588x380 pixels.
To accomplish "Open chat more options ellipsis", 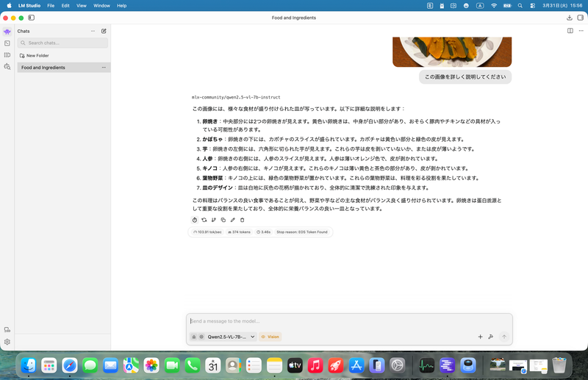I will pyautogui.click(x=581, y=31).
